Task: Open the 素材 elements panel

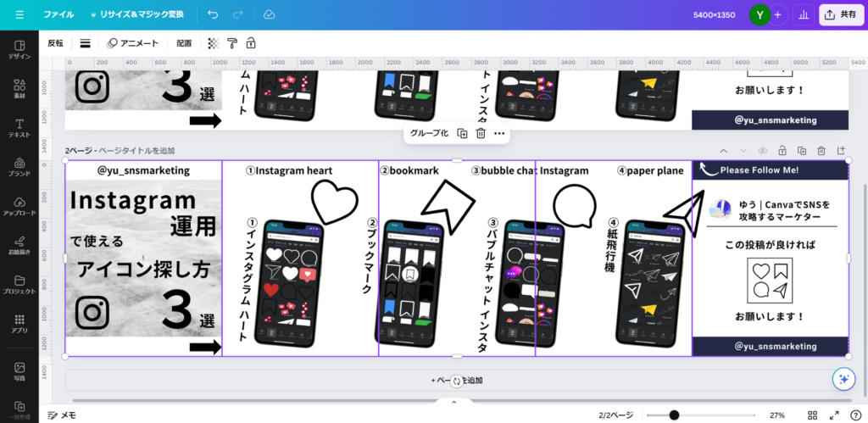Action: pyautogui.click(x=19, y=89)
